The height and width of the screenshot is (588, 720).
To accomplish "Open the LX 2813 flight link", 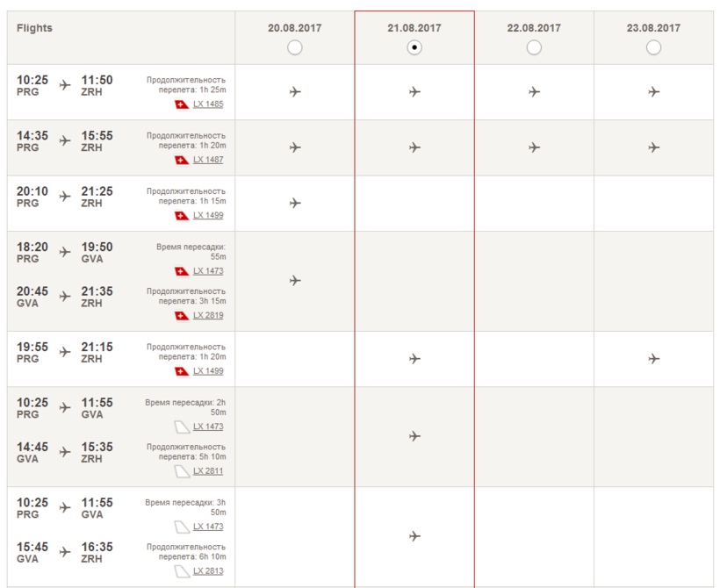I will 208,571.
